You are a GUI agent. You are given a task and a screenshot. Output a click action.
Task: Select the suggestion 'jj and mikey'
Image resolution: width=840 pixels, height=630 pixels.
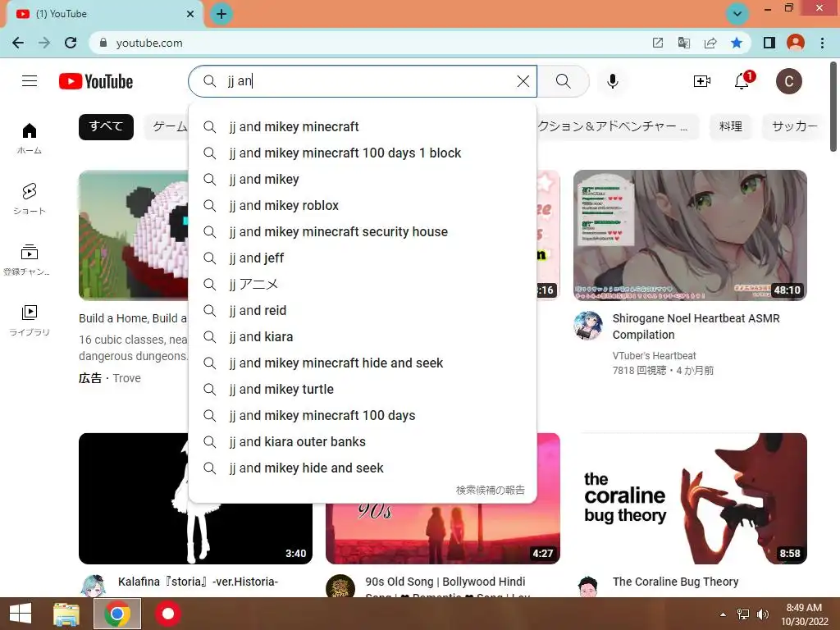click(x=363, y=179)
